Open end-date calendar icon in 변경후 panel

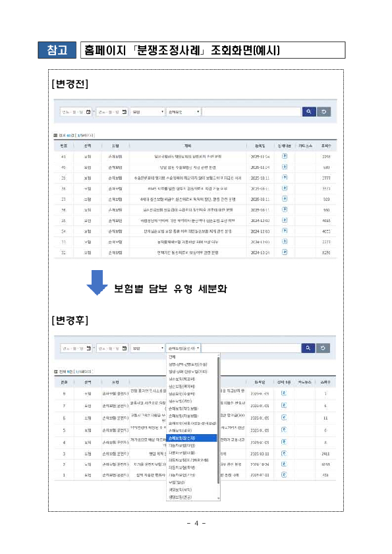[125, 348]
